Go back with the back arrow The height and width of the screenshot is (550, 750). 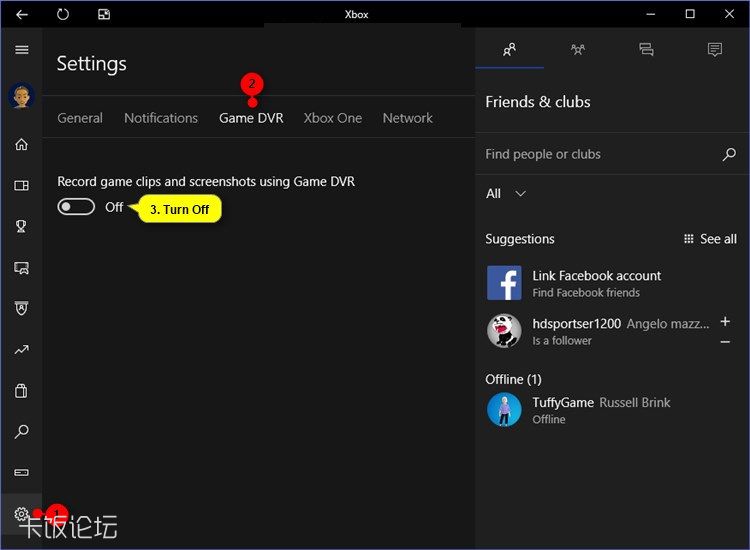pos(22,14)
